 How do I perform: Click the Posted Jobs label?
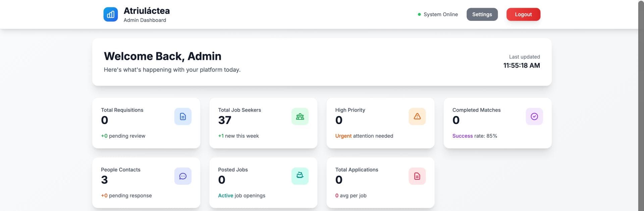point(233,170)
